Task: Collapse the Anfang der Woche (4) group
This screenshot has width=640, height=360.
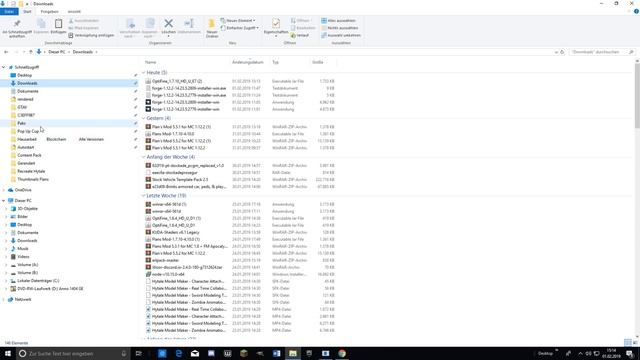Action: [143, 157]
